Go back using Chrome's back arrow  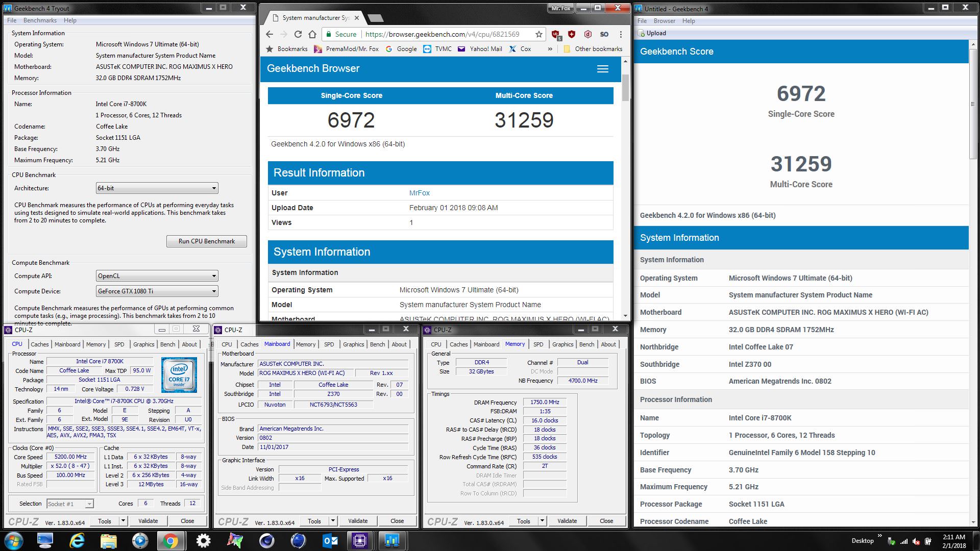click(269, 34)
